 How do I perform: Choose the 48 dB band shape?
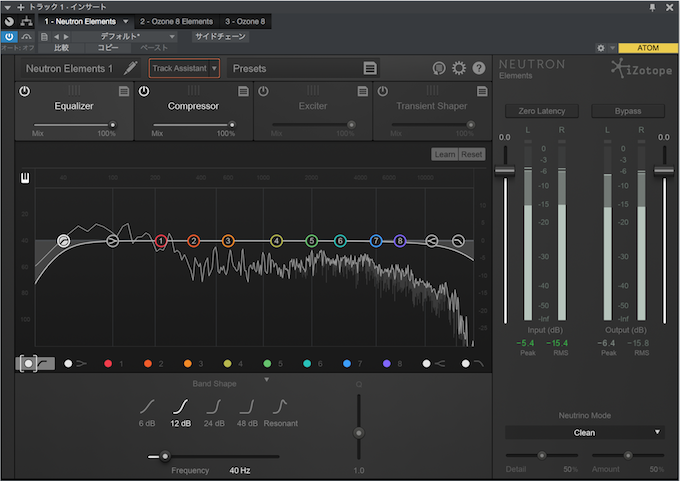247,412
